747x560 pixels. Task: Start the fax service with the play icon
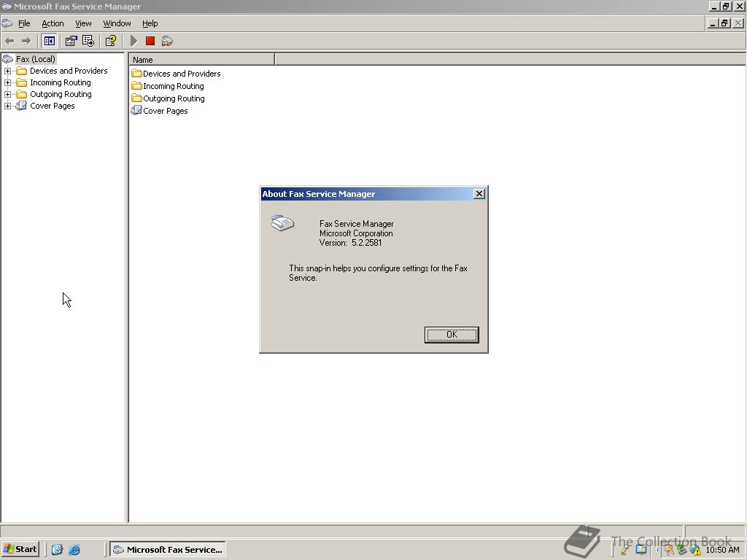(x=134, y=42)
